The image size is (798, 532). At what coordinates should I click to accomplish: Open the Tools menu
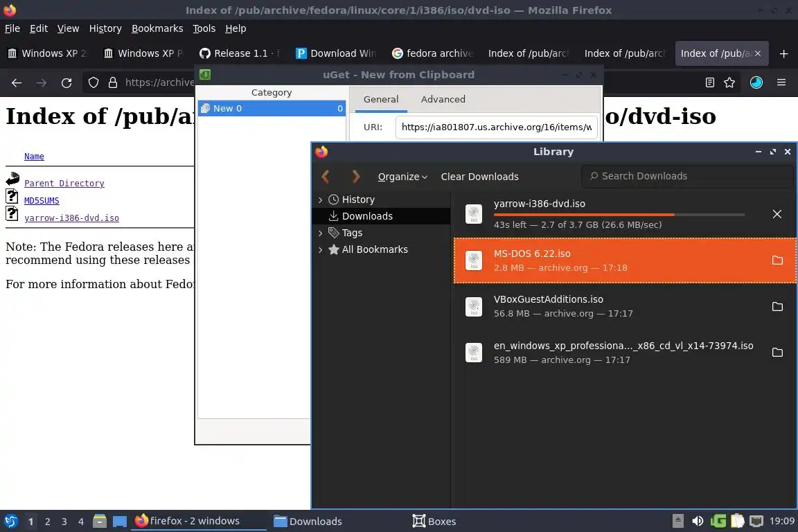coord(204,28)
